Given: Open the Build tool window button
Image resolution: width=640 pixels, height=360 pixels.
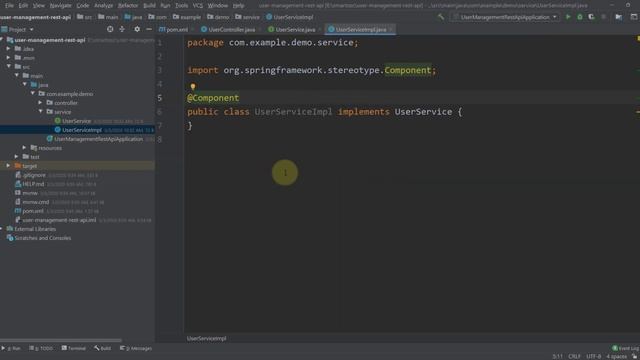Looking at the screenshot, I should pos(102,348).
